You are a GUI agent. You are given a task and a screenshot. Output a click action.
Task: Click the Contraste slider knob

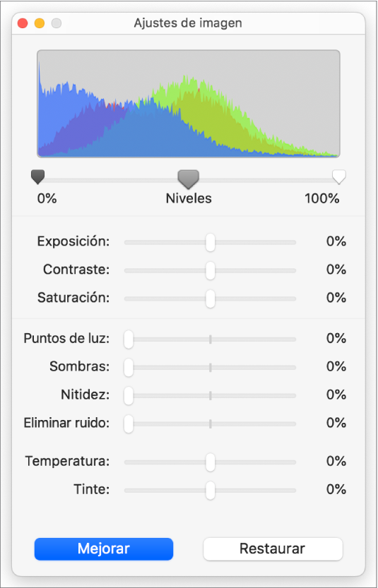pos(211,270)
